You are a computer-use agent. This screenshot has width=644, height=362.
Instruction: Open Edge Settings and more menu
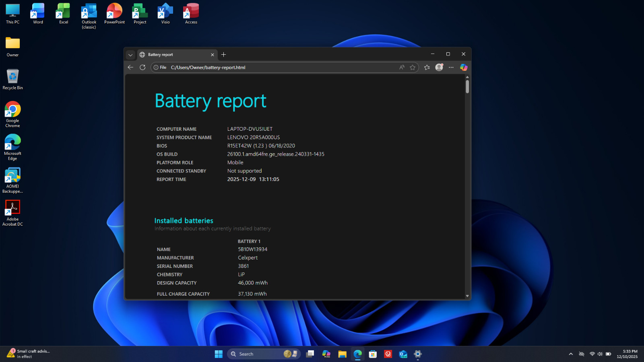[451, 67]
